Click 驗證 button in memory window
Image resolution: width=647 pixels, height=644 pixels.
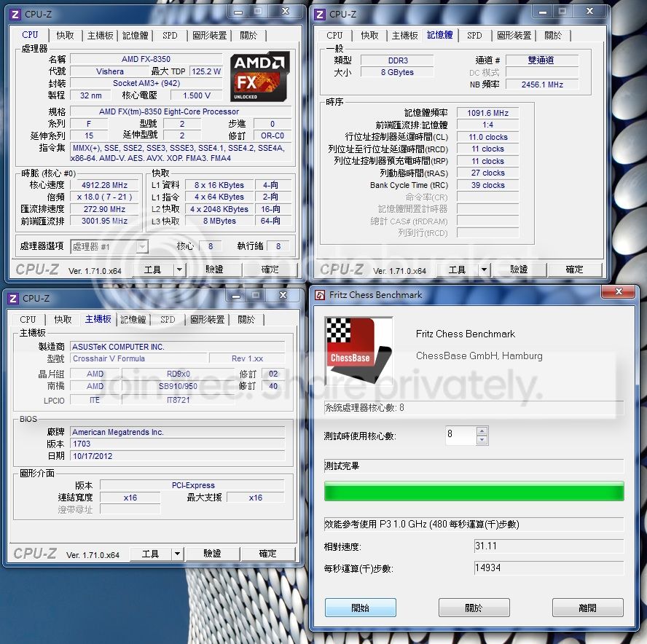point(519,270)
